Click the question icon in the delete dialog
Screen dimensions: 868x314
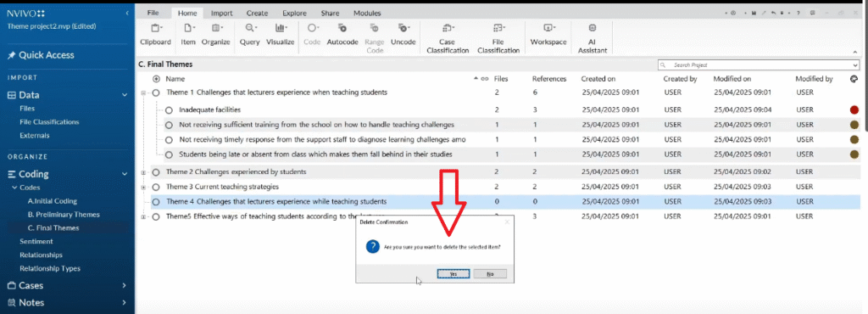pos(373,246)
